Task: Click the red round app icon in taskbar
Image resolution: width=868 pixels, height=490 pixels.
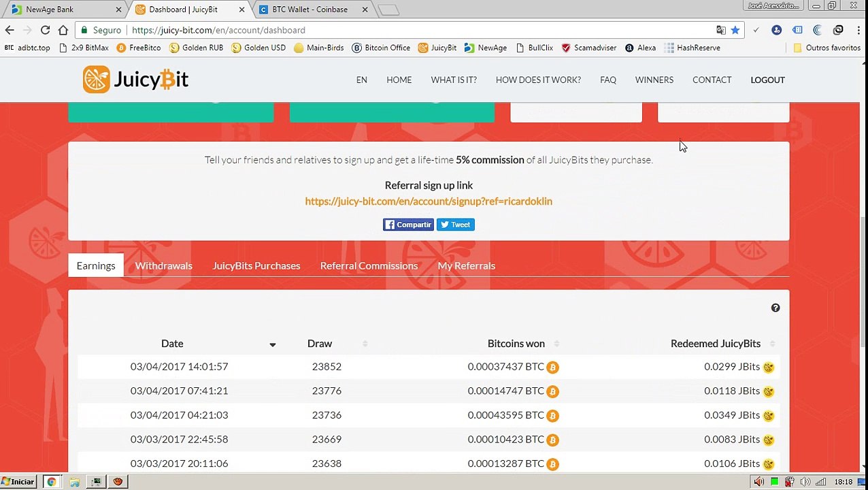Action: pos(118,482)
